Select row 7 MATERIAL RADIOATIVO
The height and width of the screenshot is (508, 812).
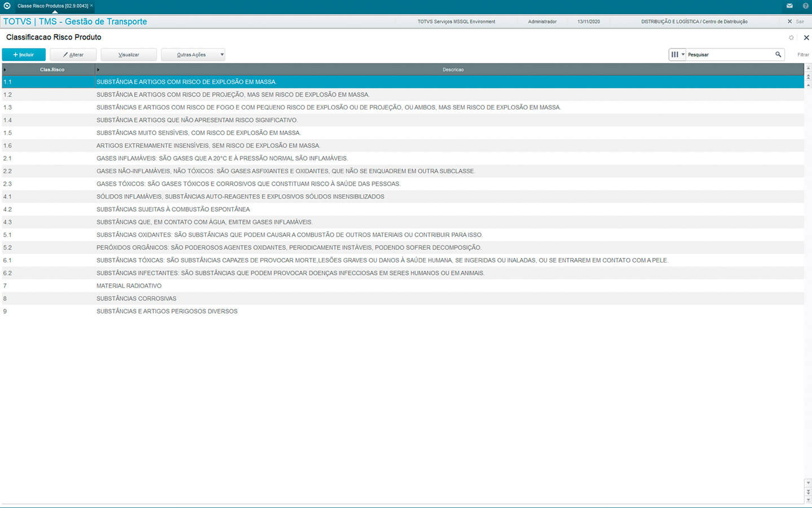(x=129, y=286)
